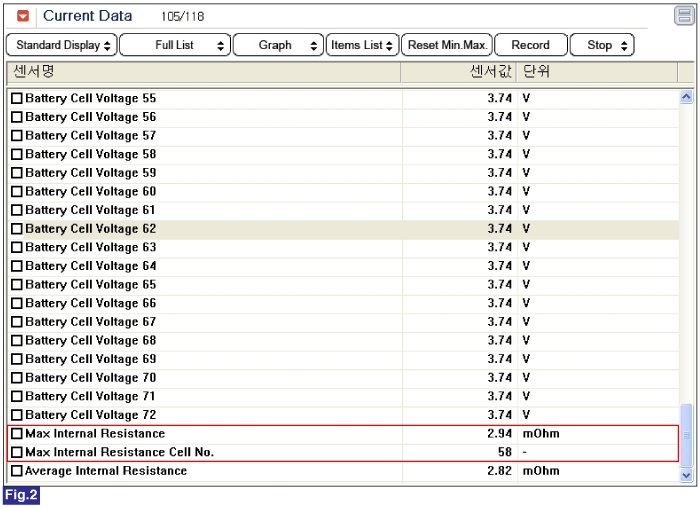The width and height of the screenshot is (700, 508).
Task: Expand the Graph dropdown
Action: [278, 45]
